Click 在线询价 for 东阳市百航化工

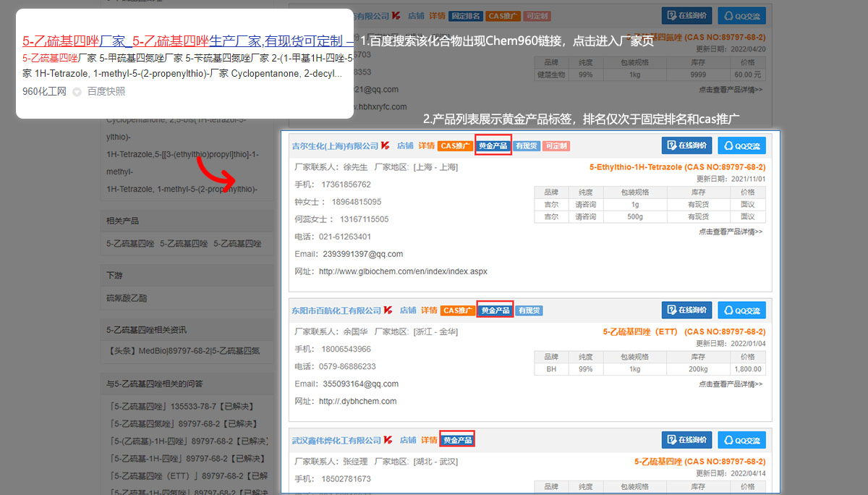pyautogui.click(x=686, y=310)
